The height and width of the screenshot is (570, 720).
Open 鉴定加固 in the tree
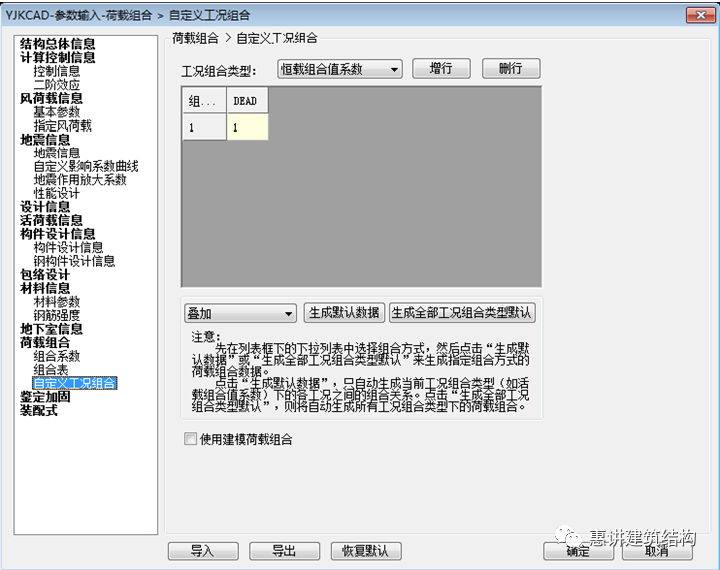click(45, 396)
